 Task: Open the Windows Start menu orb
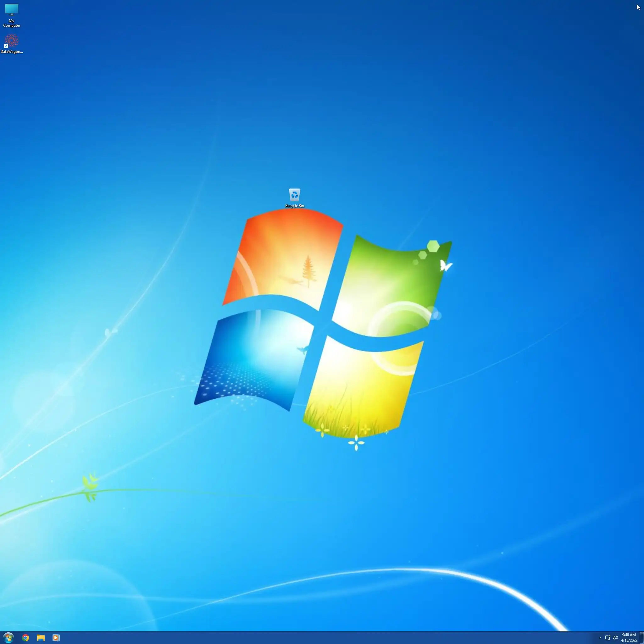[x=8, y=638]
